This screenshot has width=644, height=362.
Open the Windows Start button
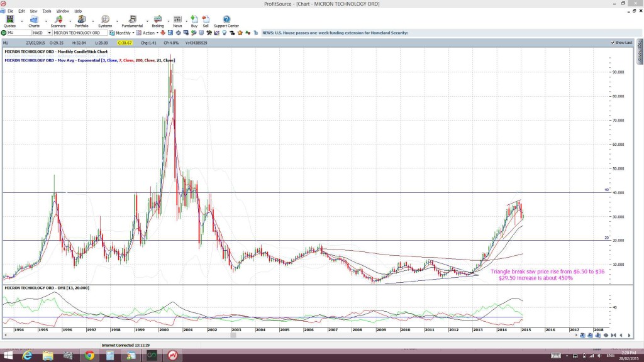click(8, 356)
